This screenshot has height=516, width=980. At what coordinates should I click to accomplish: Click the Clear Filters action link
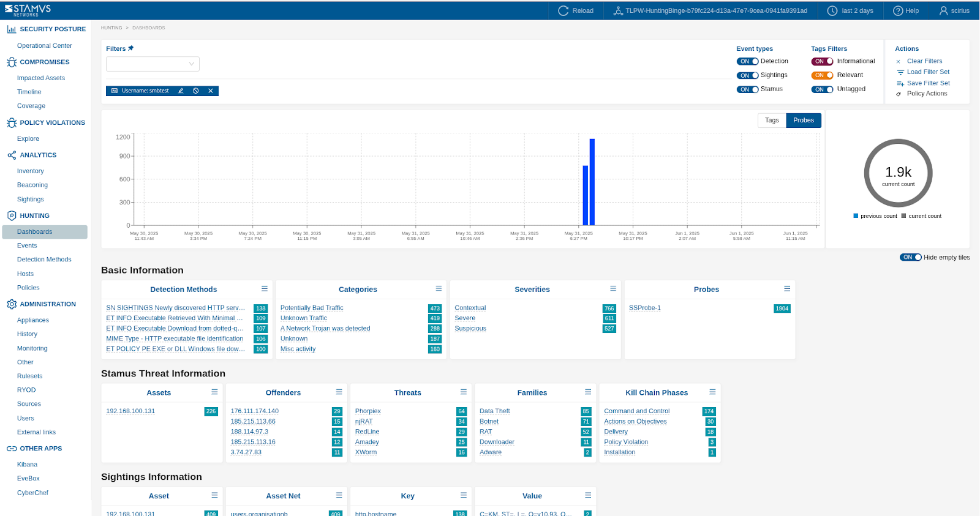click(924, 61)
